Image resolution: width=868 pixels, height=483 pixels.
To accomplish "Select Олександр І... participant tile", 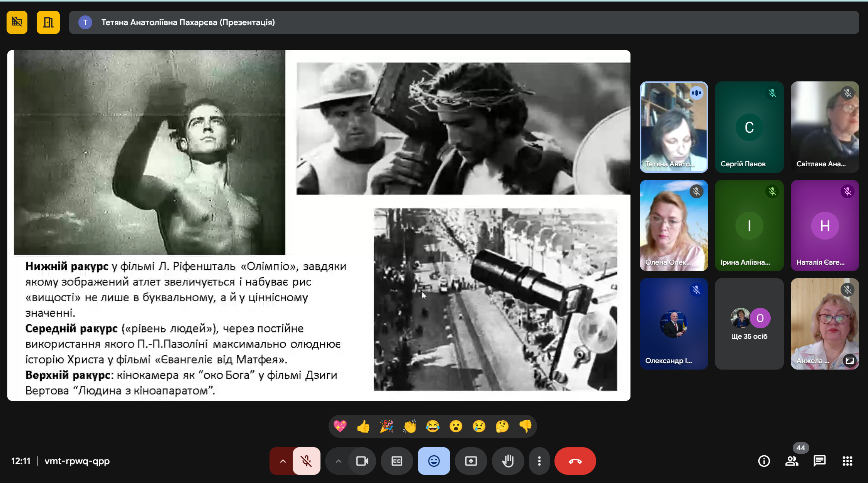I will pos(674,324).
